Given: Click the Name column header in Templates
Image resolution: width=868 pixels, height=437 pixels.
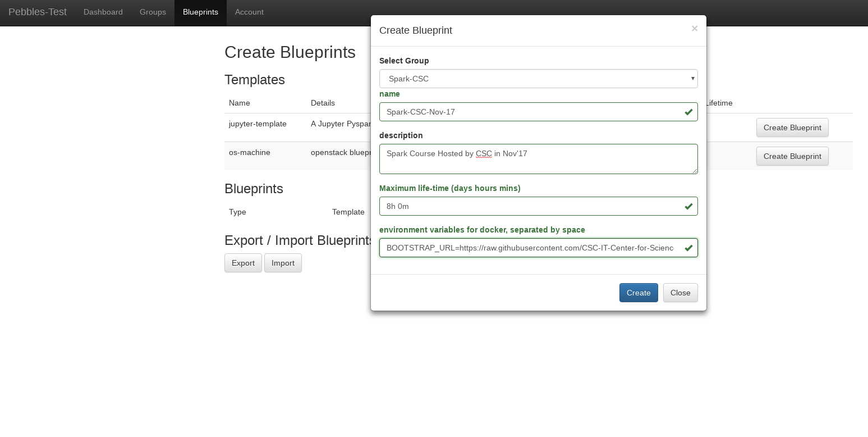Looking at the screenshot, I should pos(240,103).
